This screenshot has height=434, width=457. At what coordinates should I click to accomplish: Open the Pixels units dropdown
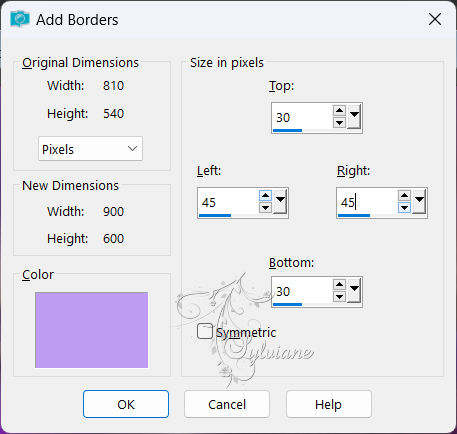[90, 149]
